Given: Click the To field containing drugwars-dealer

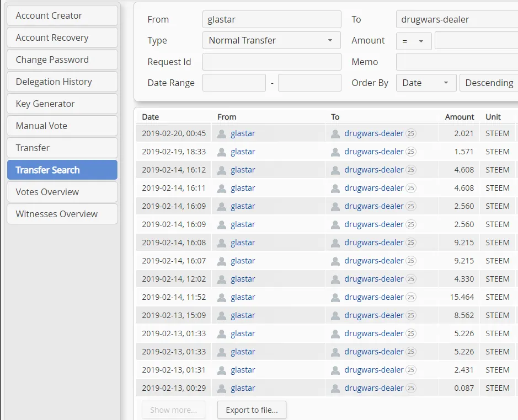Looking at the screenshot, I should click(x=457, y=19).
